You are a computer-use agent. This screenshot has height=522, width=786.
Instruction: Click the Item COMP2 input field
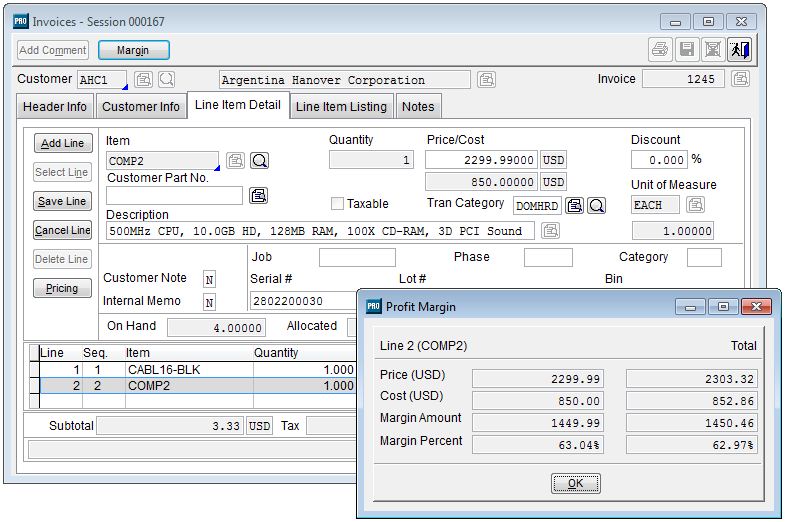(162, 160)
